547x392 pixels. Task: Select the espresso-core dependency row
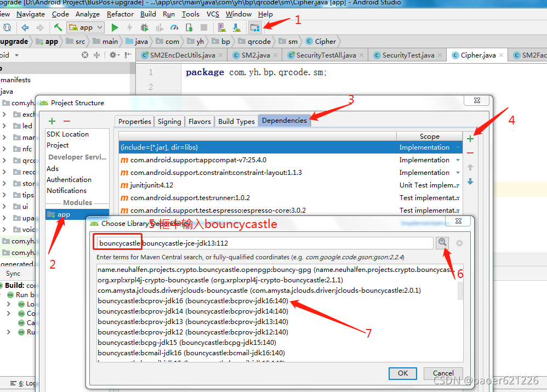(290, 210)
